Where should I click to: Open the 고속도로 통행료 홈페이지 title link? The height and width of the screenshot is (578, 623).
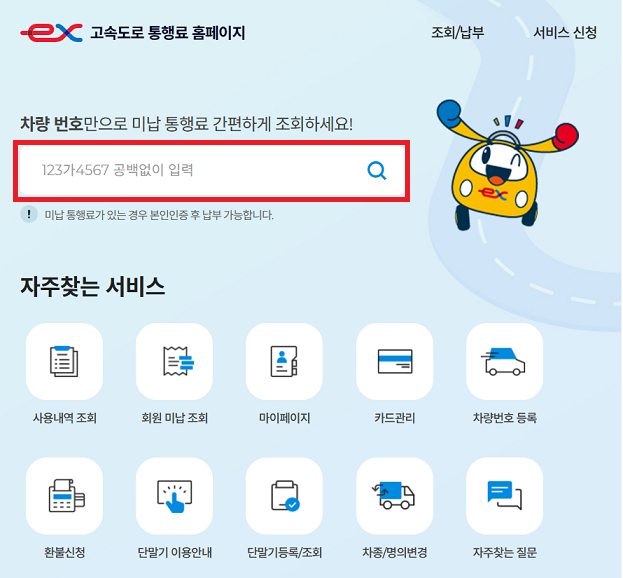coord(168,33)
